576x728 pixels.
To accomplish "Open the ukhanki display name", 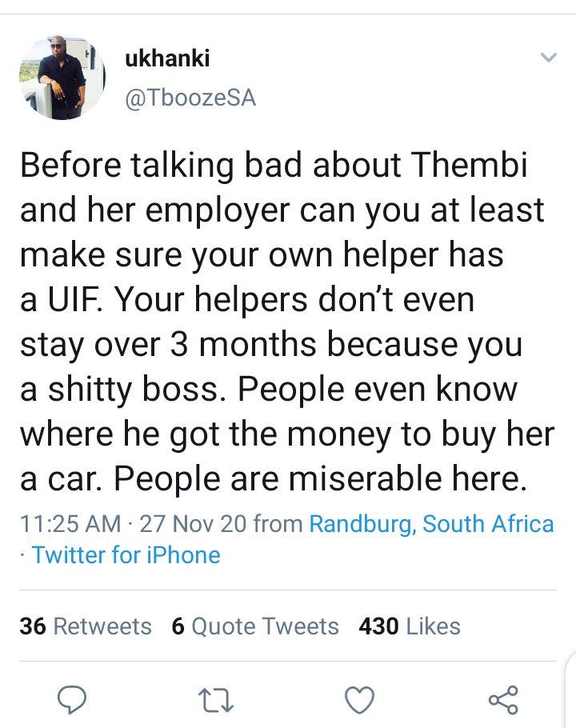I will click(167, 58).
